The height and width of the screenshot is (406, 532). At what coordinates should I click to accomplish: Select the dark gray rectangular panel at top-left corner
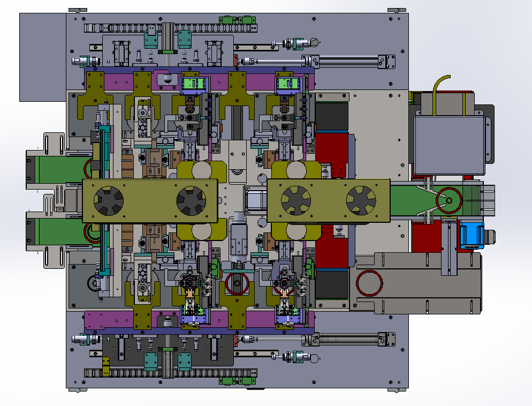pos(42,57)
